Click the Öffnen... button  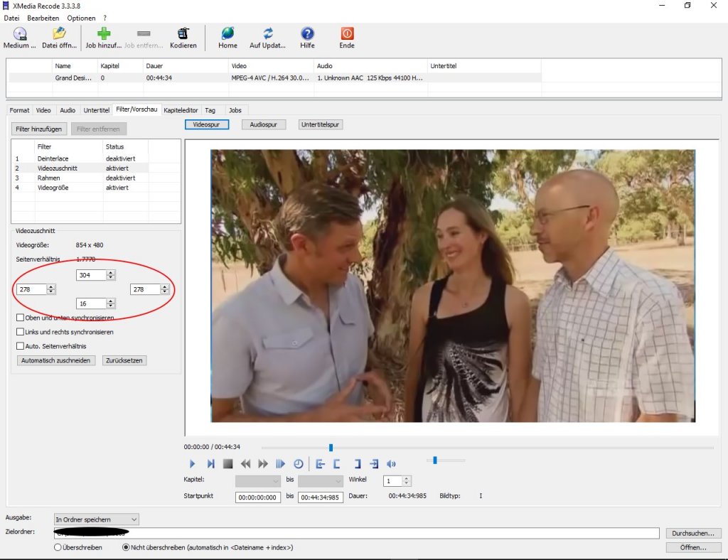click(x=693, y=547)
